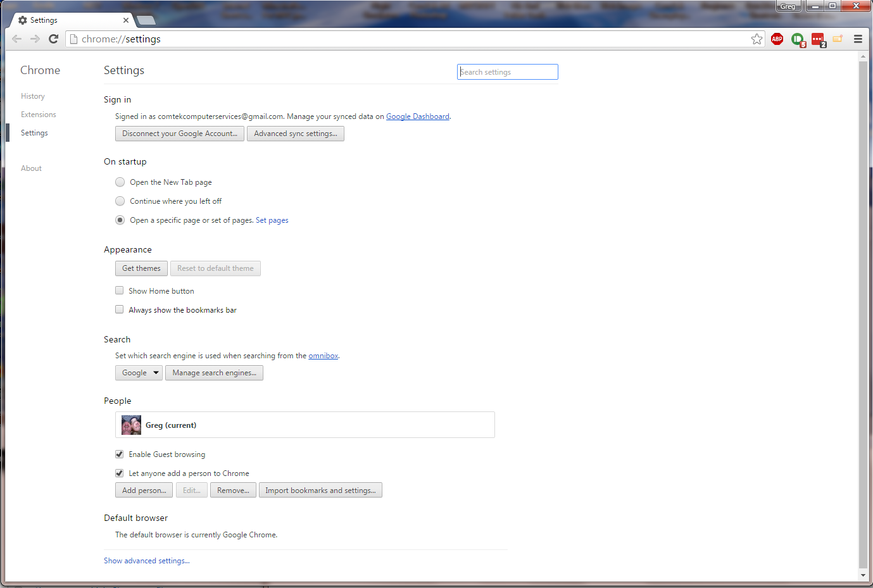Open the green extension icon beside ABP
Viewport: 873px width, 588px height.
tap(798, 40)
